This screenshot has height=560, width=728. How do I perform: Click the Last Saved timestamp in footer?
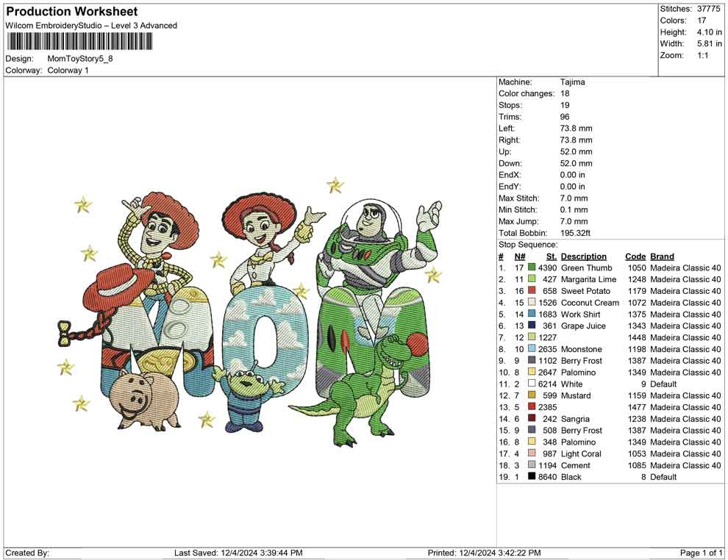tap(238, 553)
